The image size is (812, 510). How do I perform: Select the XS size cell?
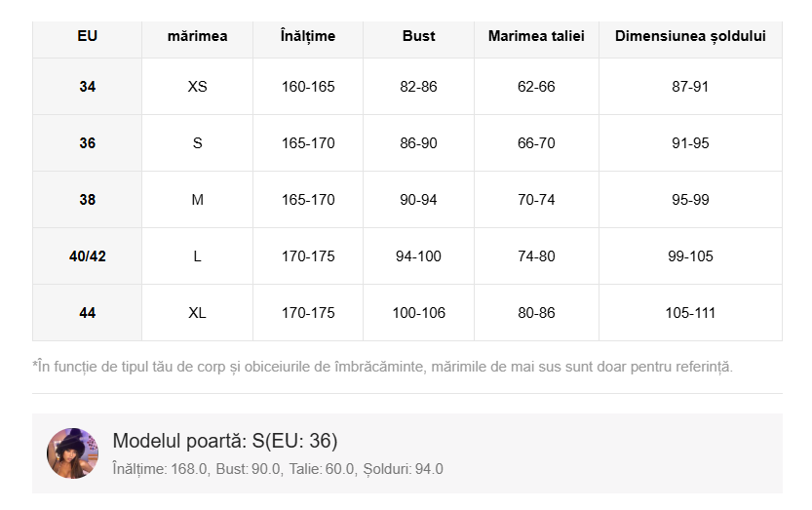click(x=197, y=87)
